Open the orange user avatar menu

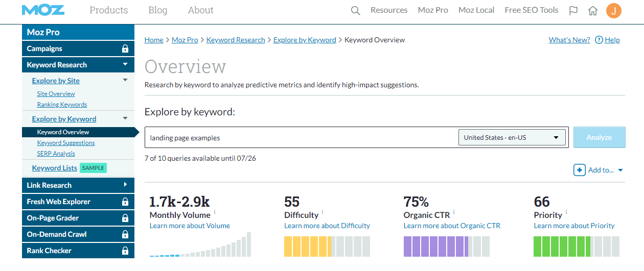point(614,11)
